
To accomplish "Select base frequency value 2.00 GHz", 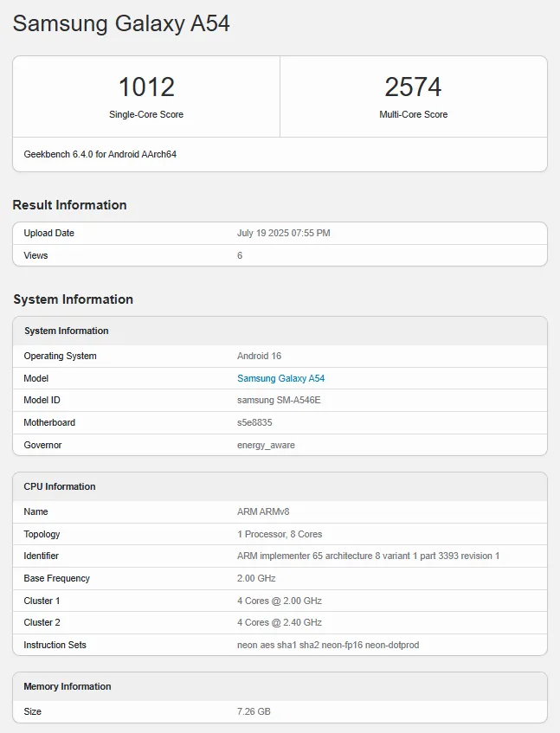I will click(256, 578).
